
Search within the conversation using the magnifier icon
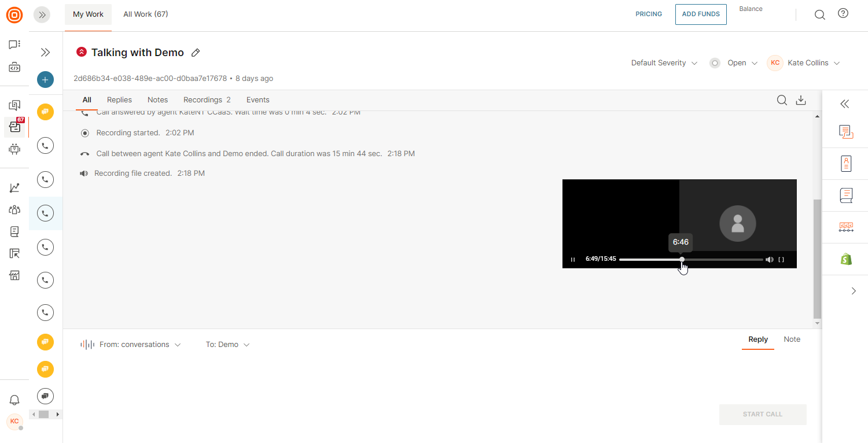[782, 101]
